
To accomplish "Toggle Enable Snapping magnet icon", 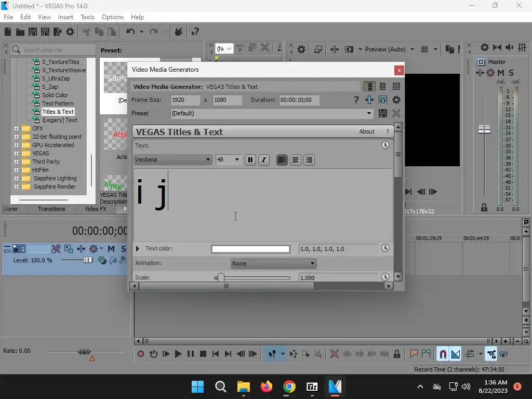I will click(443, 354).
